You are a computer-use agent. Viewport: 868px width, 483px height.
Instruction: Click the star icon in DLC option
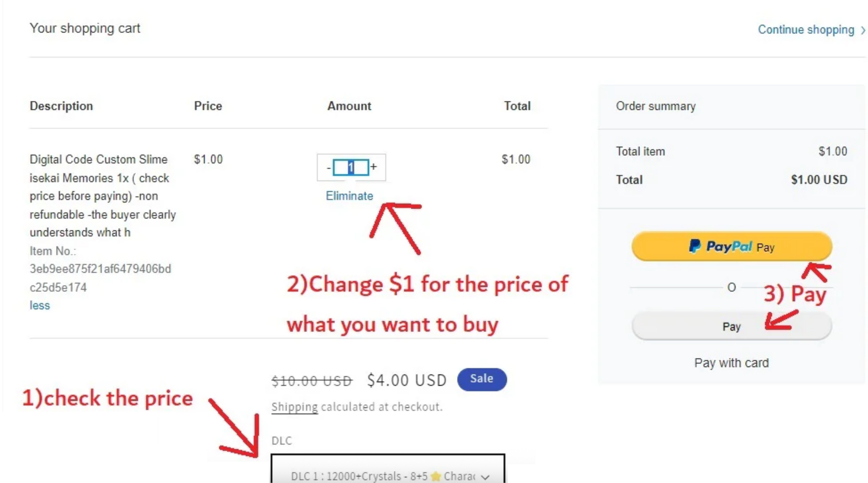click(435, 476)
